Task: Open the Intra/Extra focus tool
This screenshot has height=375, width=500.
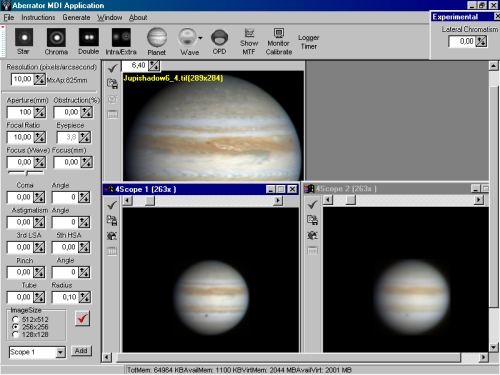Action: (x=121, y=41)
